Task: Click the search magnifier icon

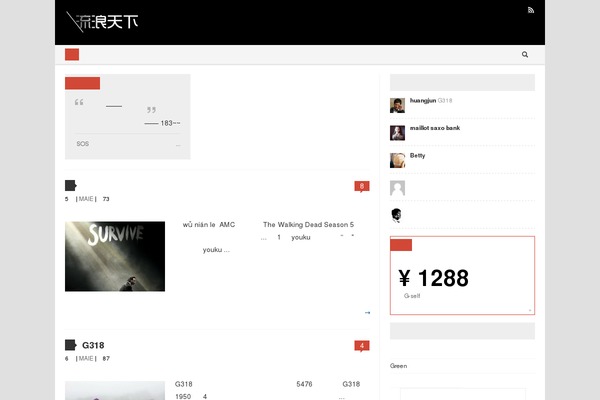Action: click(525, 54)
